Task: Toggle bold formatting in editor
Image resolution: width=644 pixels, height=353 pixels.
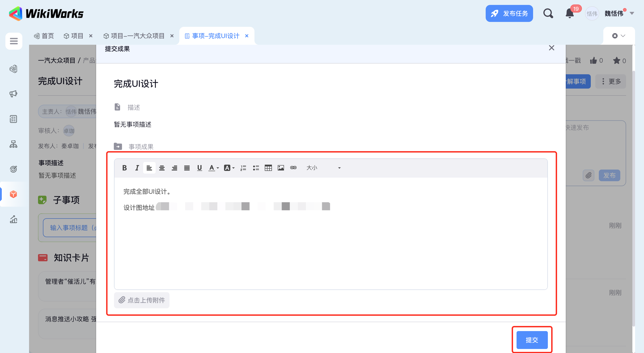Action: [124, 168]
